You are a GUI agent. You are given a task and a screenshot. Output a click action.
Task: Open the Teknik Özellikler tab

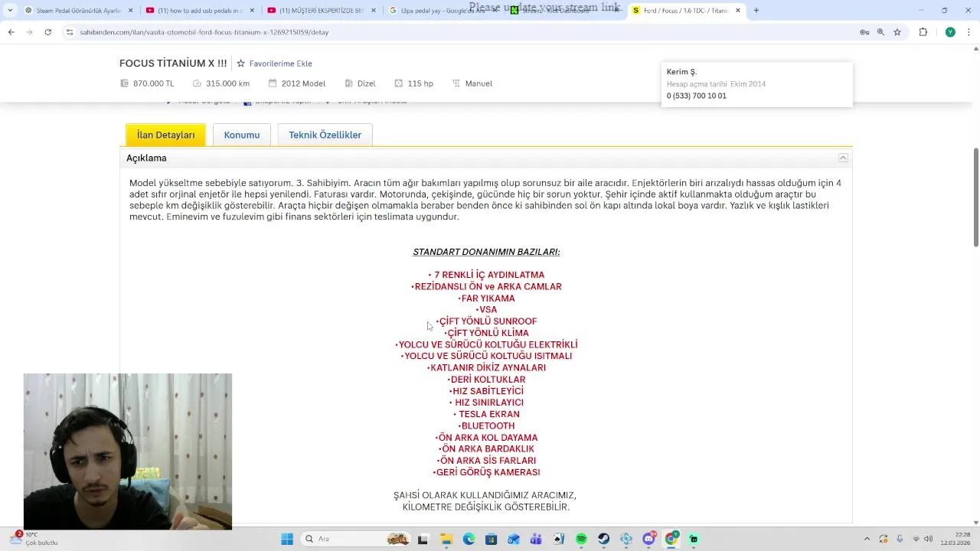(325, 135)
